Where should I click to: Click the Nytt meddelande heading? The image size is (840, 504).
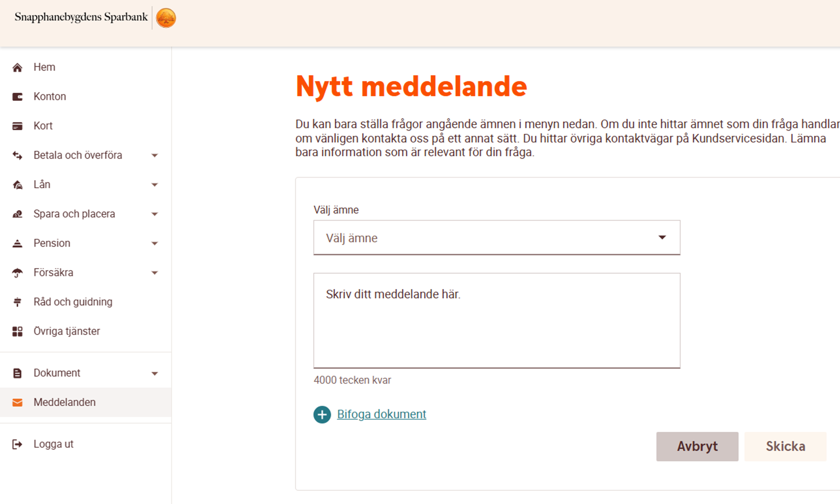pyautogui.click(x=411, y=87)
